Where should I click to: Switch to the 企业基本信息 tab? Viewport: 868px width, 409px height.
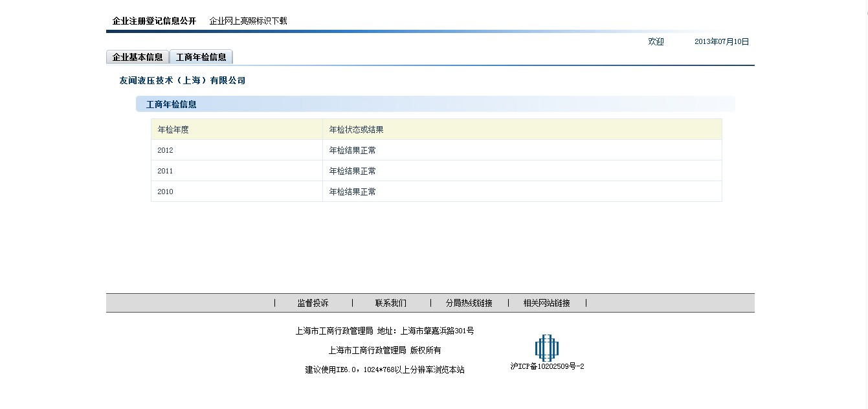pyautogui.click(x=138, y=57)
